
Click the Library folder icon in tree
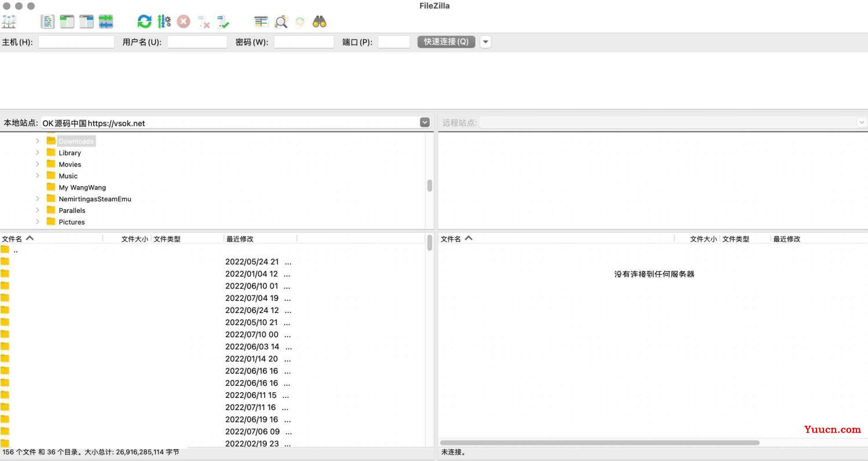(51, 152)
